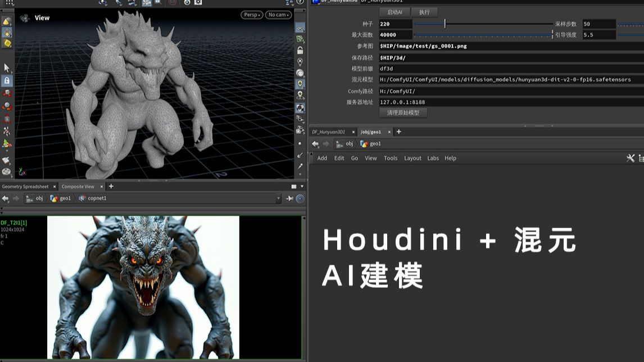The image size is (644, 362).
Task: Select the Dynamics selection mode icon
Action: coord(7,43)
